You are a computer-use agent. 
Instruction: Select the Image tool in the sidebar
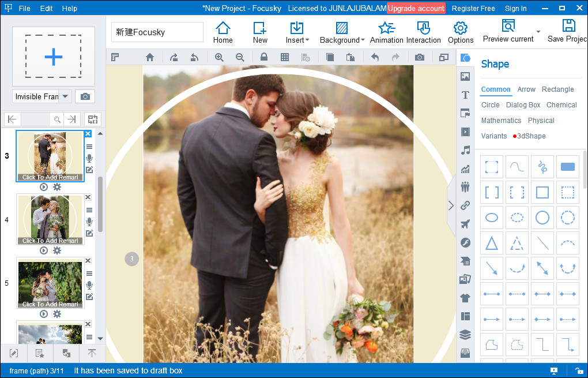coord(465,77)
